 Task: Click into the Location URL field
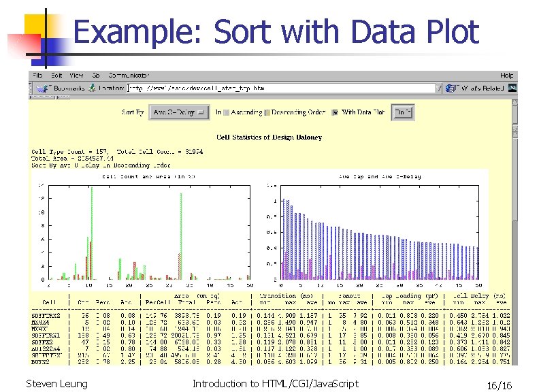[280, 88]
